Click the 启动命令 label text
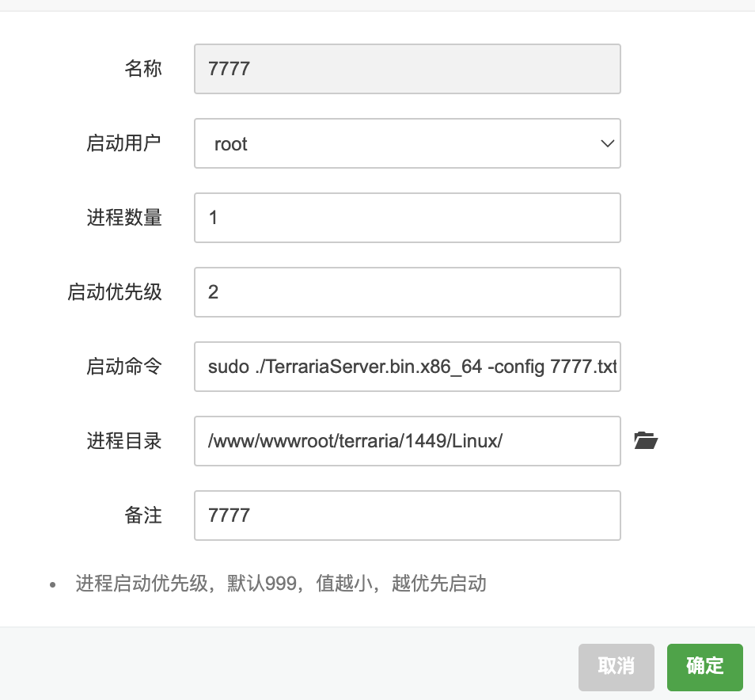The width and height of the screenshot is (755, 700). (124, 367)
